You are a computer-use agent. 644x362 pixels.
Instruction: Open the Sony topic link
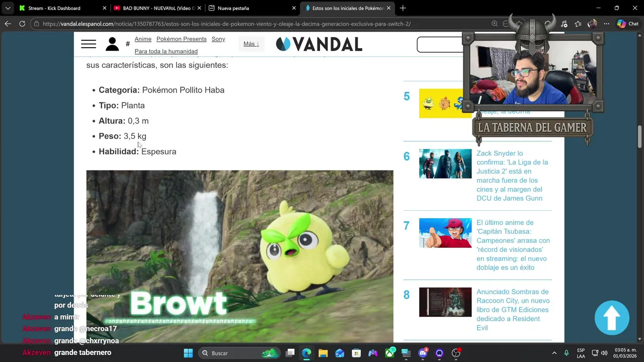[x=218, y=39]
